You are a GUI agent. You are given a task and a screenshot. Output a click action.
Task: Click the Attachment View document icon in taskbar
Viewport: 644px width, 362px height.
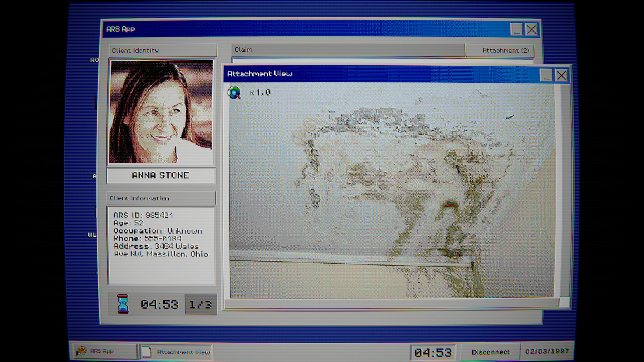[x=146, y=352]
